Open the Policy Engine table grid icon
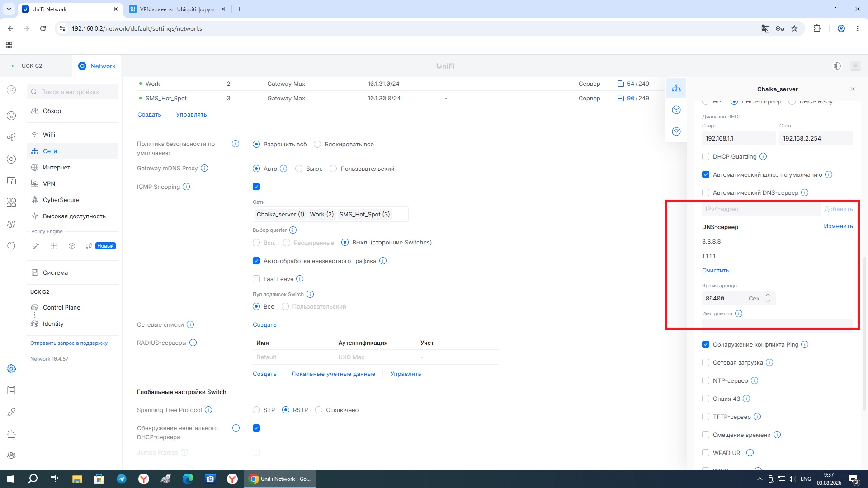 pyautogui.click(x=54, y=246)
